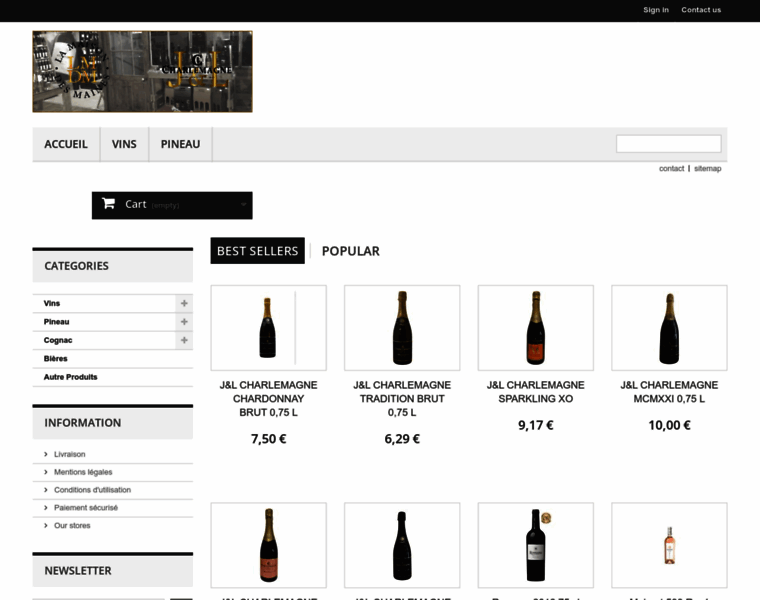The width and height of the screenshot is (760, 600).
Task: Click J&L Charlemagne Sparkling XO title
Action: tap(536, 392)
